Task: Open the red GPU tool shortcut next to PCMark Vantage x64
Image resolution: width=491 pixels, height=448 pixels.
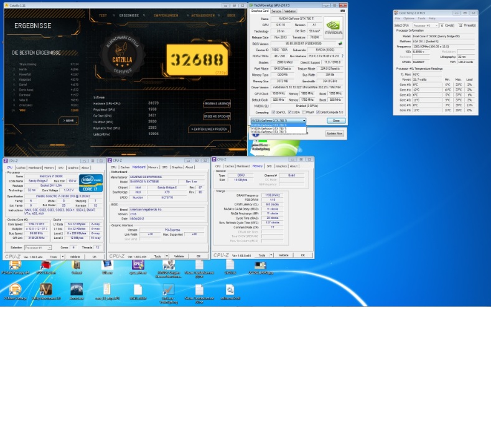Action: 45,265
